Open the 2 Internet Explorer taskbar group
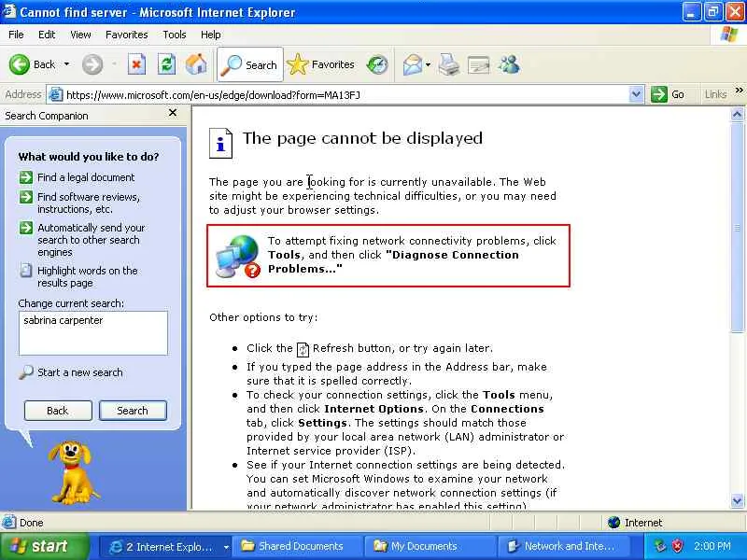 (x=166, y=547)
